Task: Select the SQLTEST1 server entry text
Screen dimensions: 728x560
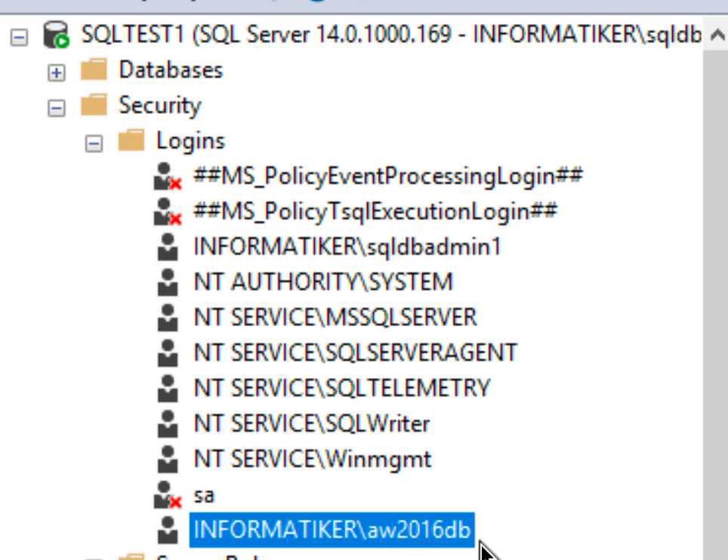Action: [x=391, y=35]
